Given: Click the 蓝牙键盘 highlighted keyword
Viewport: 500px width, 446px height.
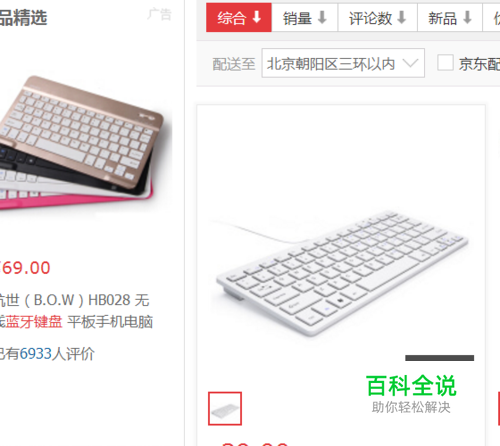Looking at the screenshot, I should coord(34,322).
